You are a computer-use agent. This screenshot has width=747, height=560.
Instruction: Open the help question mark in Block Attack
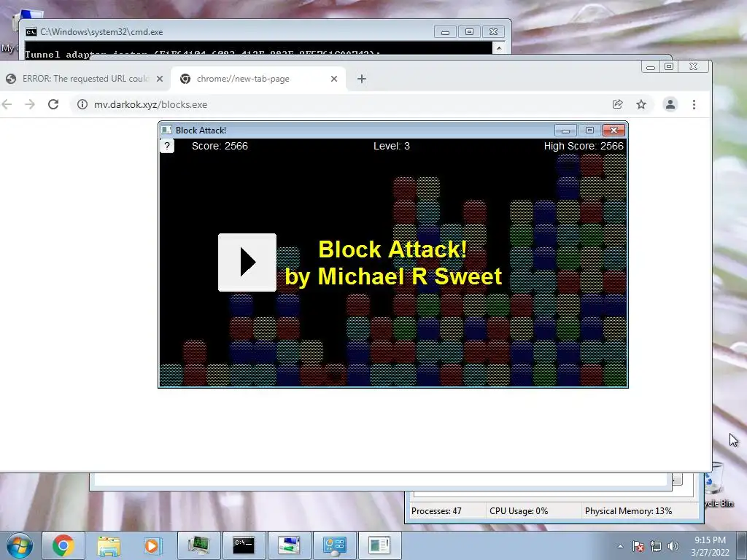pyautogui.click(x=167, y=146)
